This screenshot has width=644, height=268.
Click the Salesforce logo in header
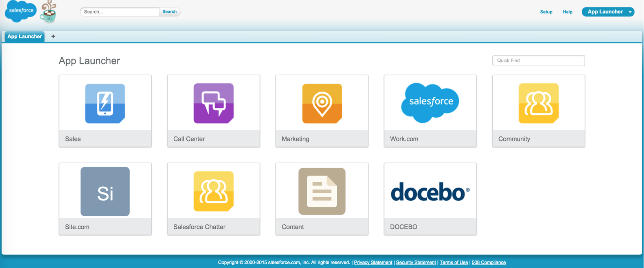pos(20,11)
